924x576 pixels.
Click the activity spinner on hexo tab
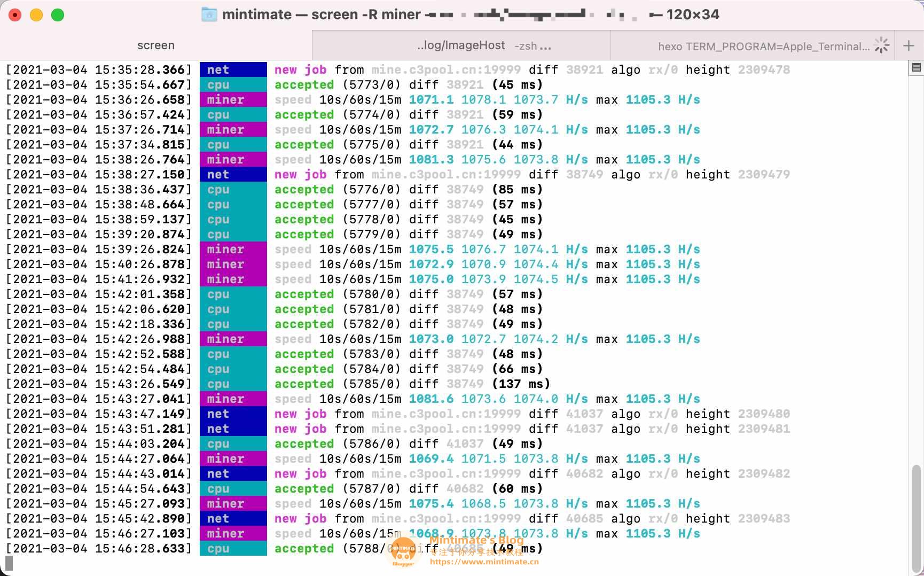click(x=882, y=45)
